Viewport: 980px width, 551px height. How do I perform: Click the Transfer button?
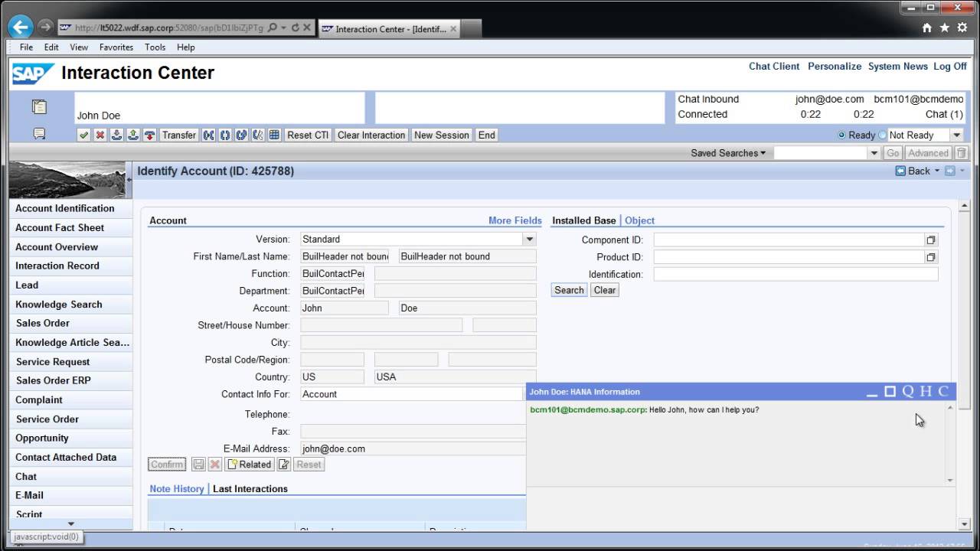179,135
